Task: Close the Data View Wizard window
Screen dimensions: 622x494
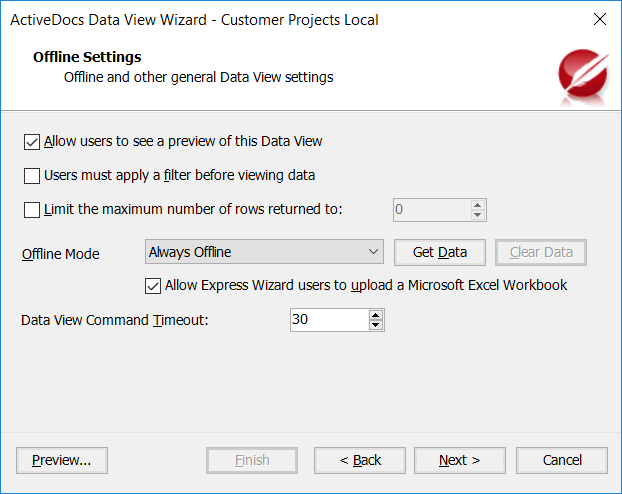Action: click(x=600, y=19)
